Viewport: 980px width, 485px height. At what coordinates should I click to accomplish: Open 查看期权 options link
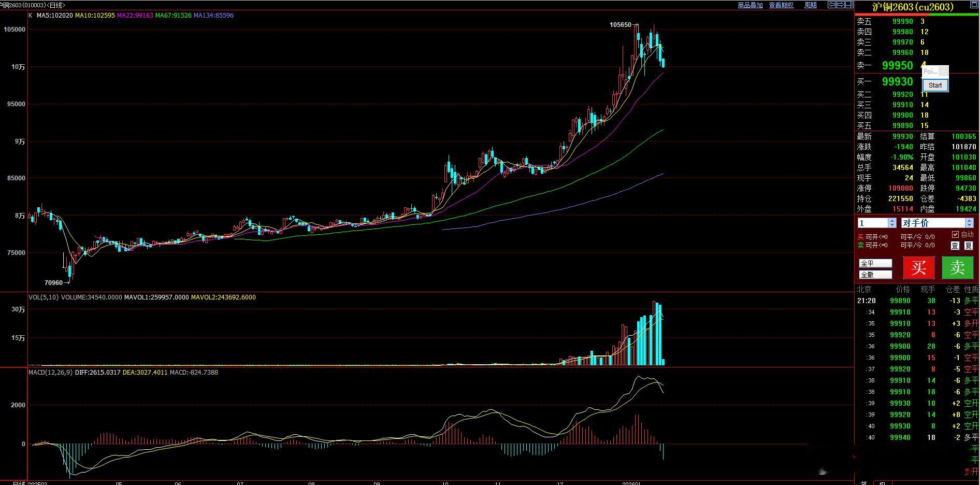781,5
